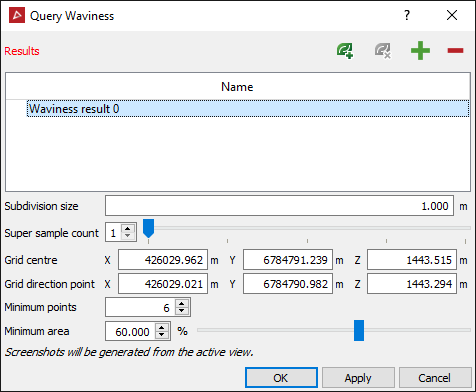
Task: Edit the Grid centre Z field
Action: [x=412, y=260]
